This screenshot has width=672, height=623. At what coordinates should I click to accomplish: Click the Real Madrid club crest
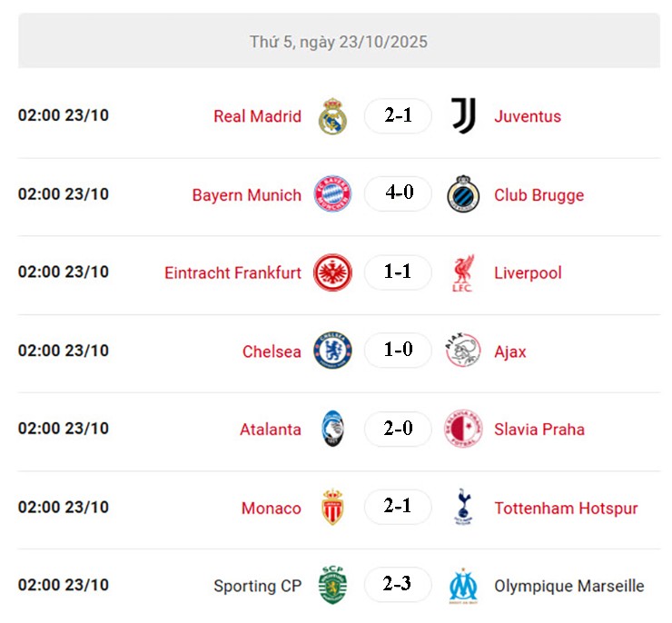(332, 116)
